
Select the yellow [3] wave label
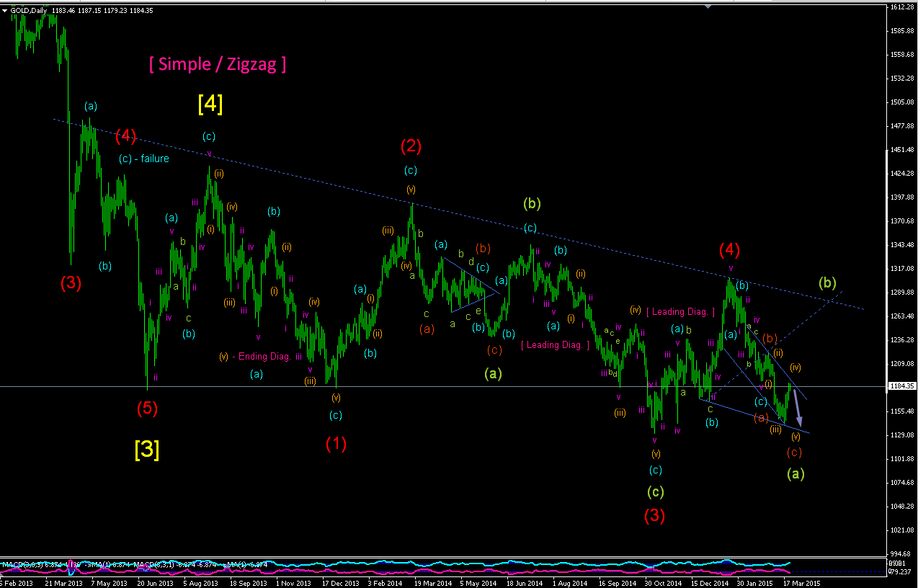click(x=146, y=450)
